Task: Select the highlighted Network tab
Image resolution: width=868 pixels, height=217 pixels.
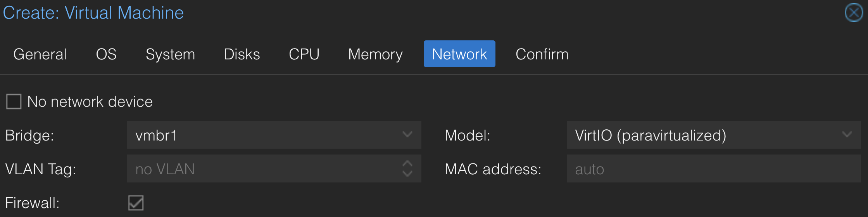Action: [459, 54]
